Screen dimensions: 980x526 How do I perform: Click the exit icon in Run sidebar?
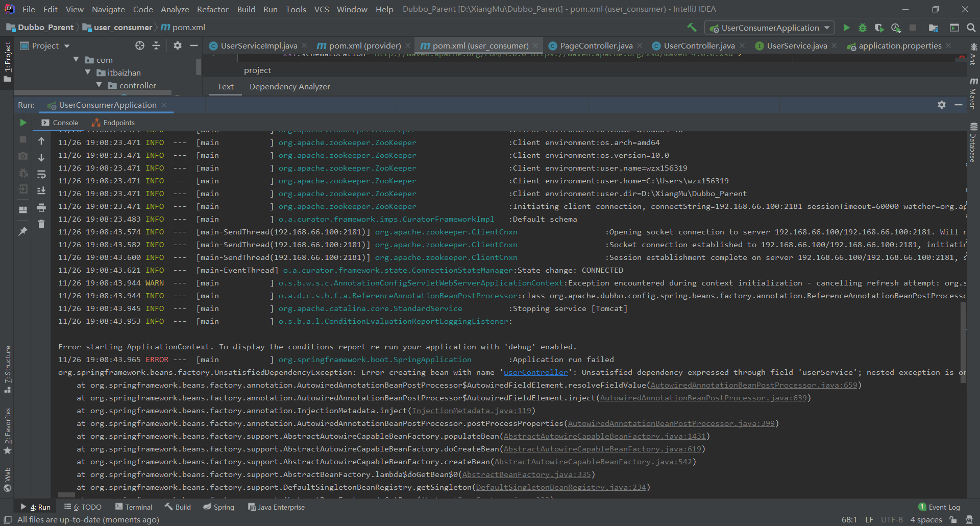pos(23,189)
